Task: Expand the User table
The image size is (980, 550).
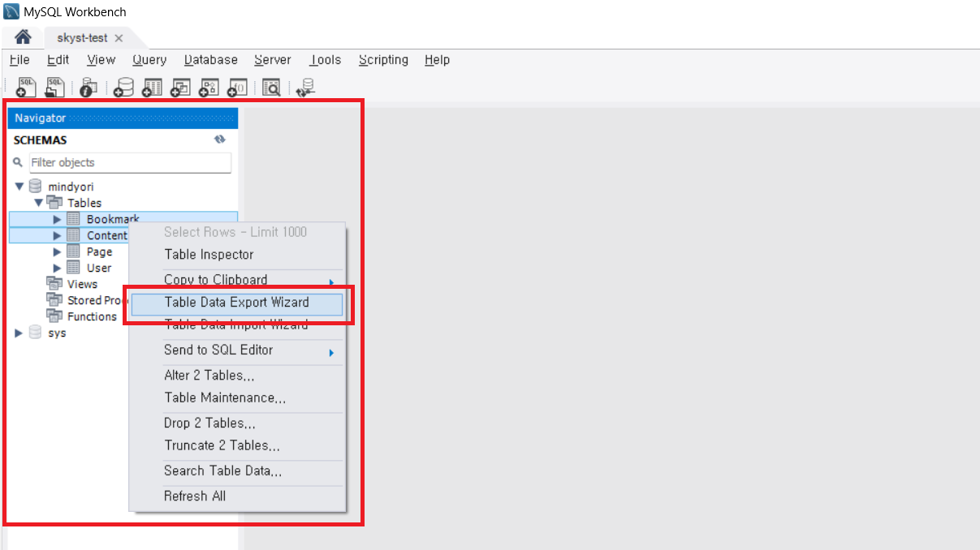Action: (x=57, y=268)
